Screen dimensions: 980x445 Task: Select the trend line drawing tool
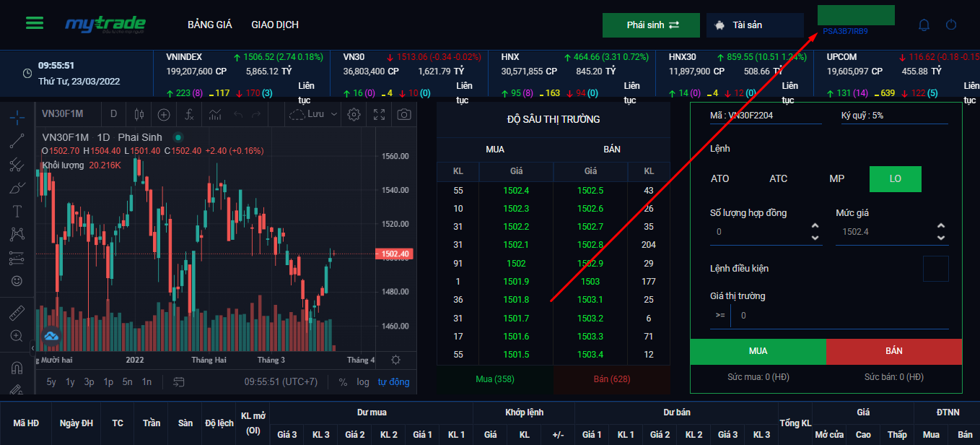tap(17, 141)
